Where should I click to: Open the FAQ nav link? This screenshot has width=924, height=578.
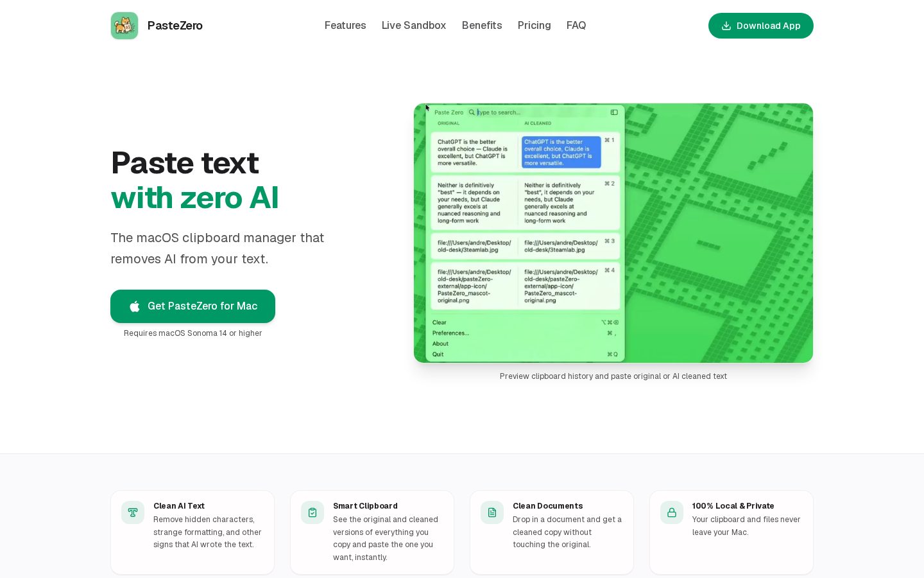pos(576,26)
